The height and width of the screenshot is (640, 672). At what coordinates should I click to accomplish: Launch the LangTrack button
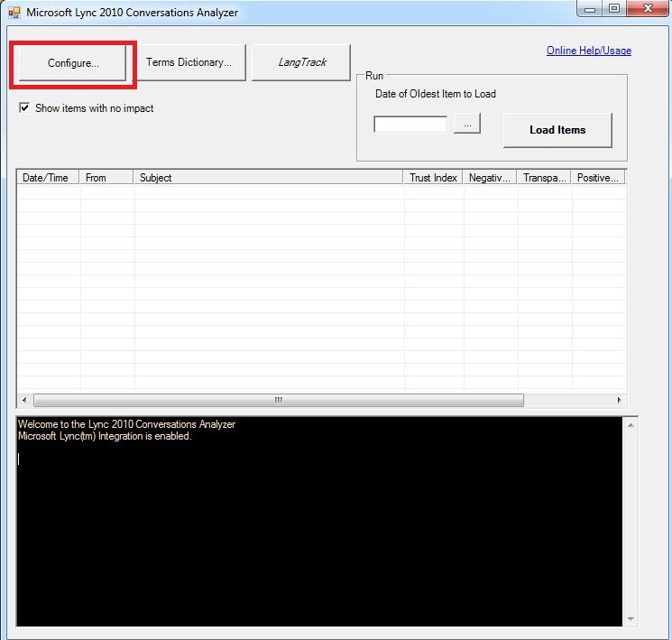pos(301,62)
